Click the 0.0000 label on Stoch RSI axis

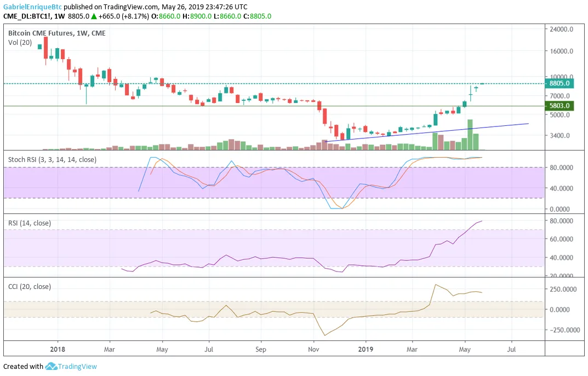(561, 210)
